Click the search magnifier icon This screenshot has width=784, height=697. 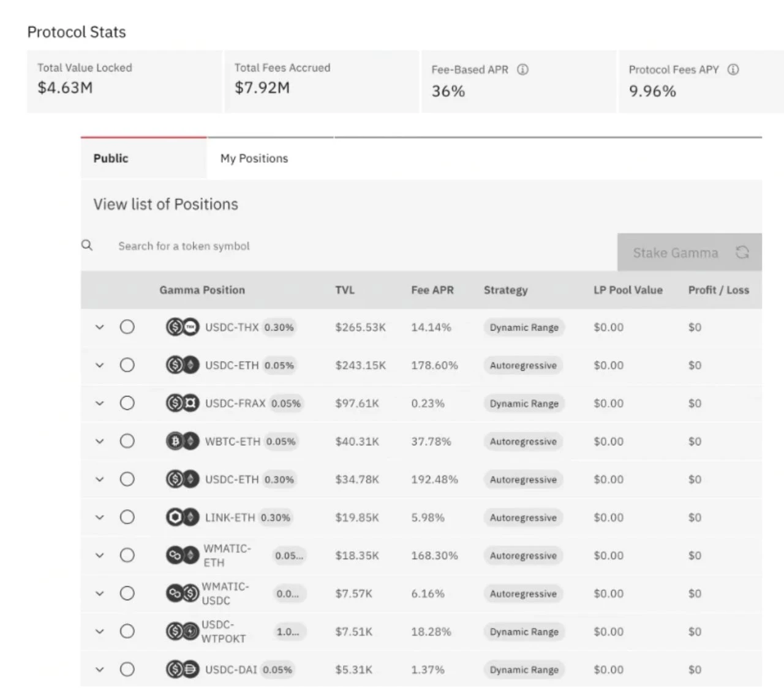88,246
